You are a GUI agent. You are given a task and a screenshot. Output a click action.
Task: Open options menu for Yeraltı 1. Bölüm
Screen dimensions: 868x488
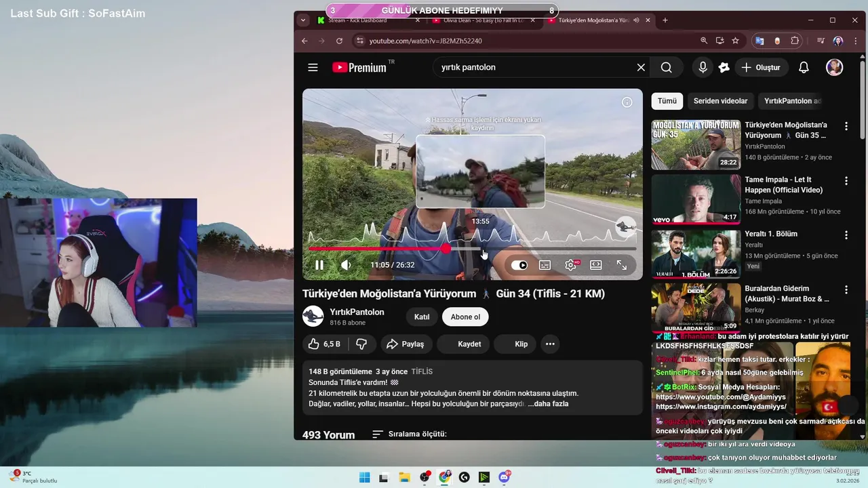(x=846, y=235)
